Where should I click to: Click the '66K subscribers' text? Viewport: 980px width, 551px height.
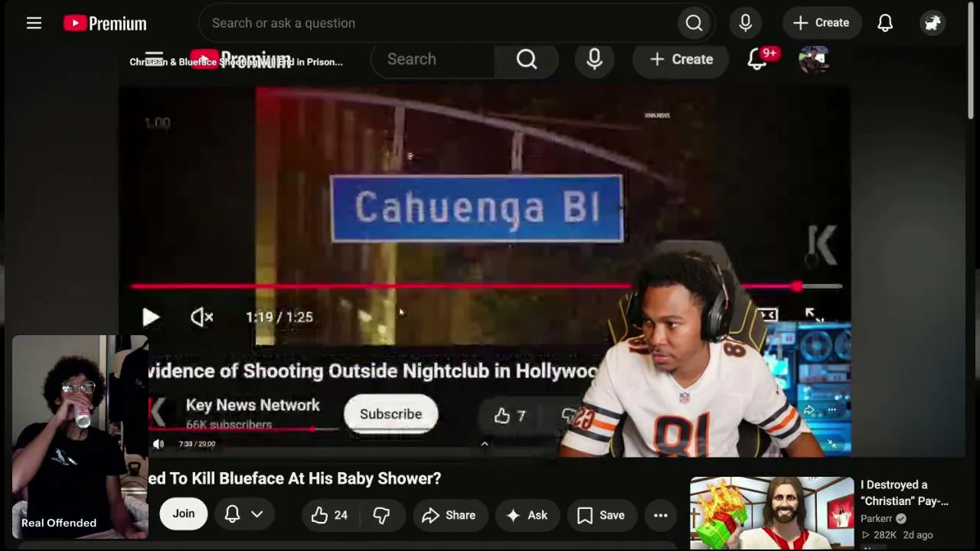(x=229, y=425)
